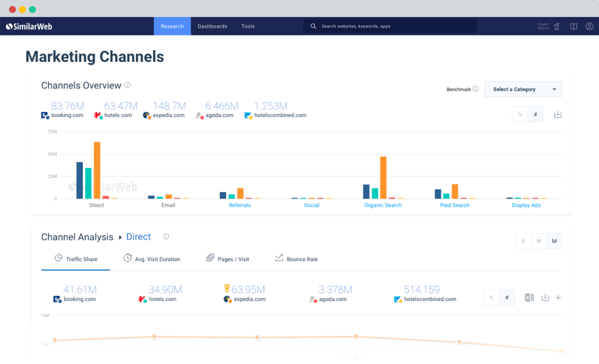Download the Channel Analysis chart
The image size is (599, 364).
[545, 298]
